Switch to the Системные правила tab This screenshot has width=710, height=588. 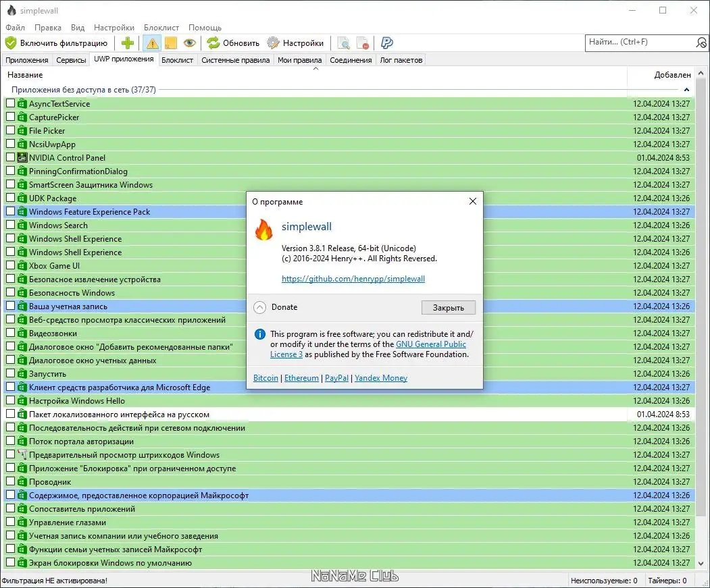pyautogui.click(x=236, y=60)
